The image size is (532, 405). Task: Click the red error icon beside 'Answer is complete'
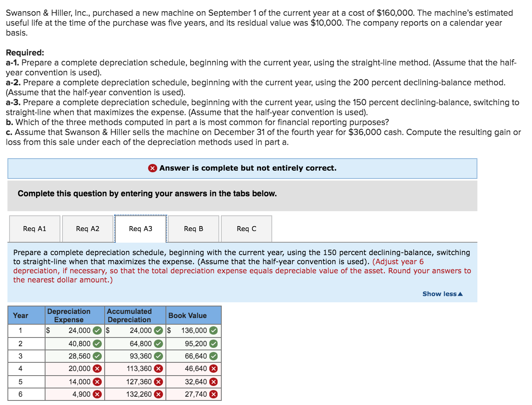(x=153, y=168)
